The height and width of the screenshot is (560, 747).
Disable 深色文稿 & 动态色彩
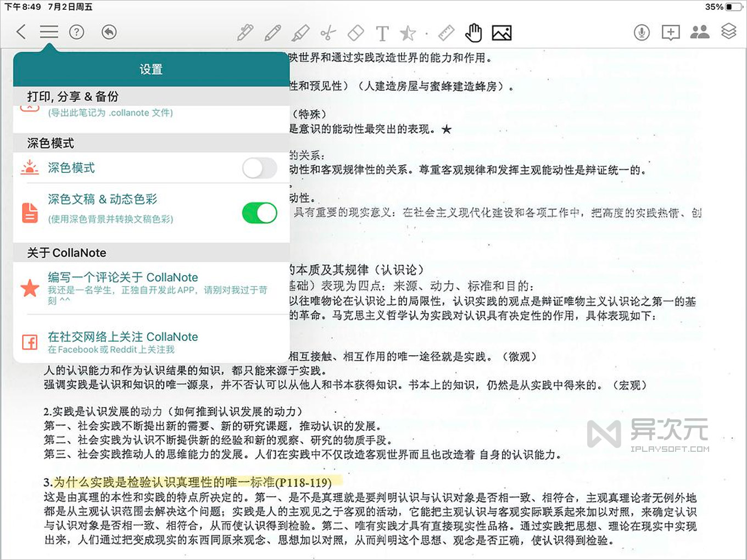259,213
